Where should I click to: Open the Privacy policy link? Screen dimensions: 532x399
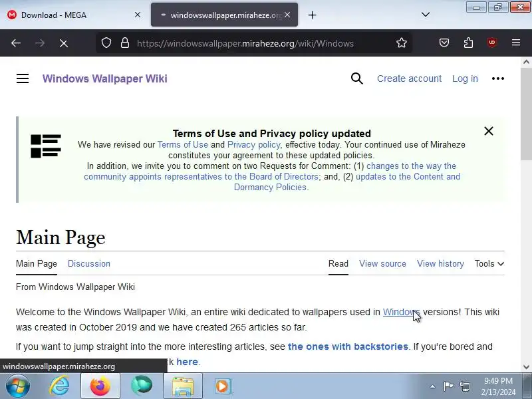254,144
